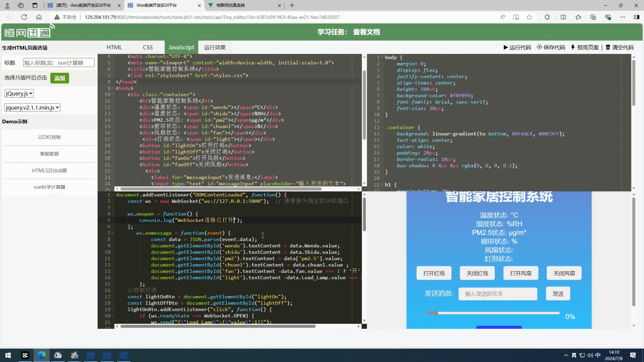Open the jQuery.js plugin dropdown

pos(19,93)
